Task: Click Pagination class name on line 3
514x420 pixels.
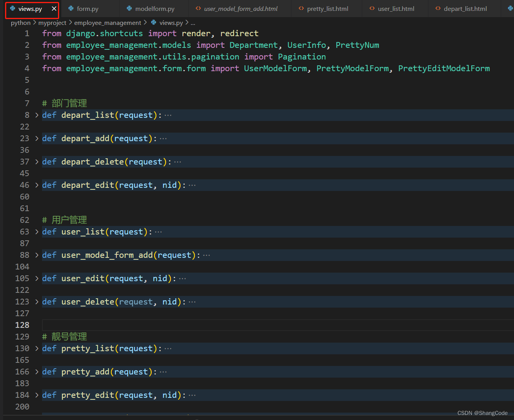Action: pos(302,57)
